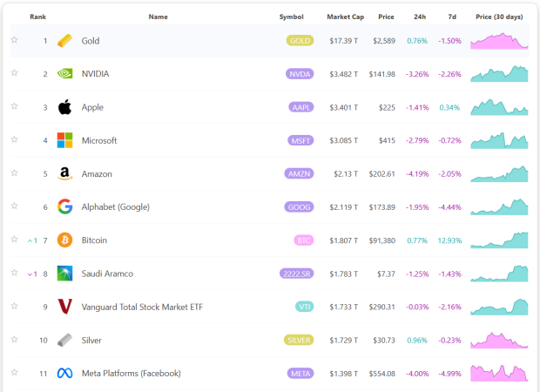This screenshot has width=540, height=392.
Task: Open the Amazon asset link
Action: [x=97, y=174]
